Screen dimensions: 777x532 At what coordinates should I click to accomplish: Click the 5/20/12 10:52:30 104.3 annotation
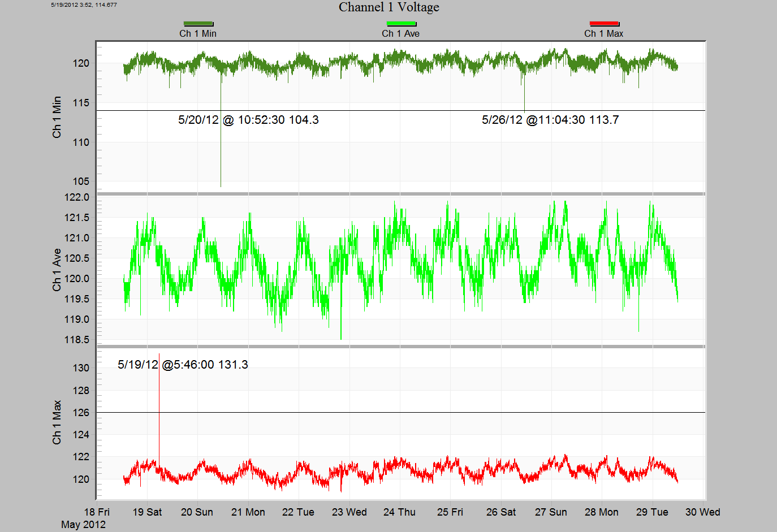248,120
